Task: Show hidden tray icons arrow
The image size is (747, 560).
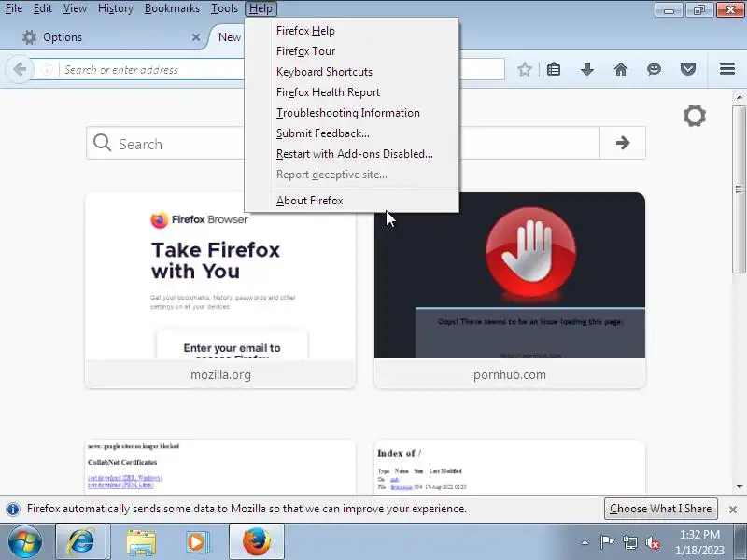Action: (585, 542)
